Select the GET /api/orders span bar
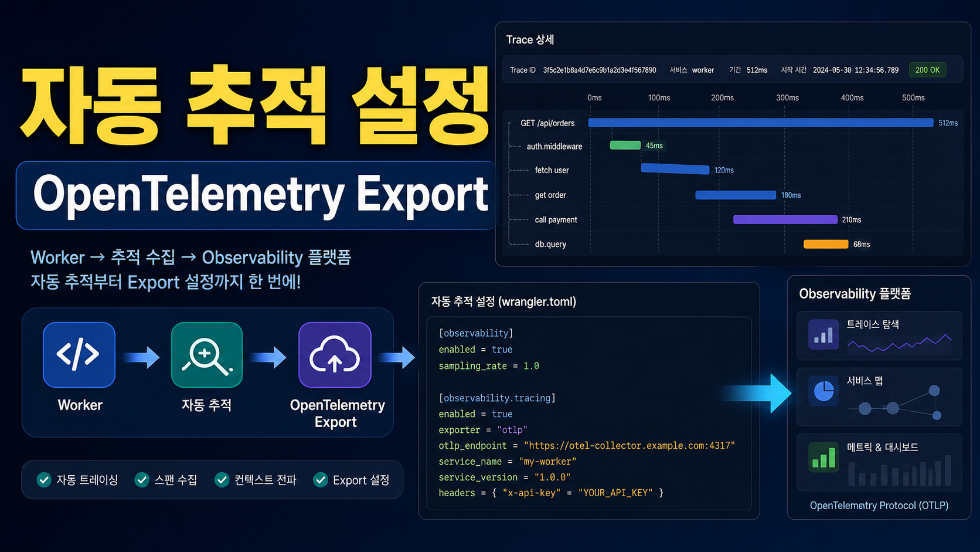This screenshot has height=552, width=980. pyautogui.click(x=761, y=123)
